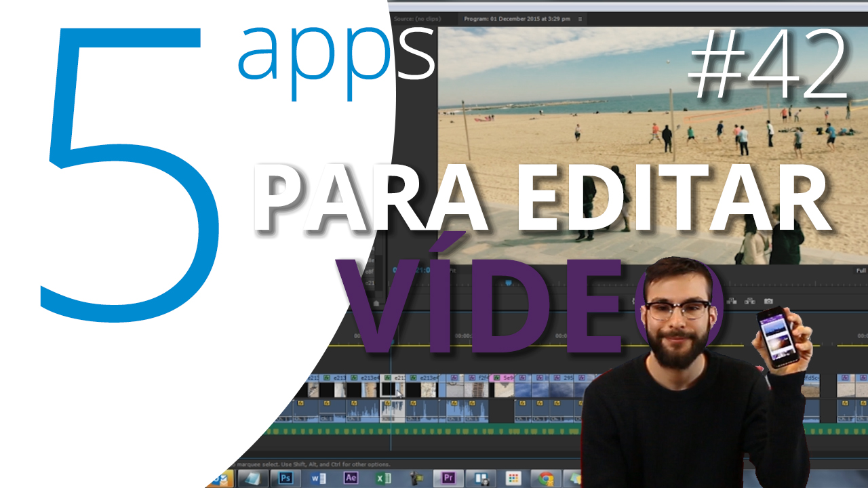Select the pink Se9 clip in the timeline

click(503, 377)
